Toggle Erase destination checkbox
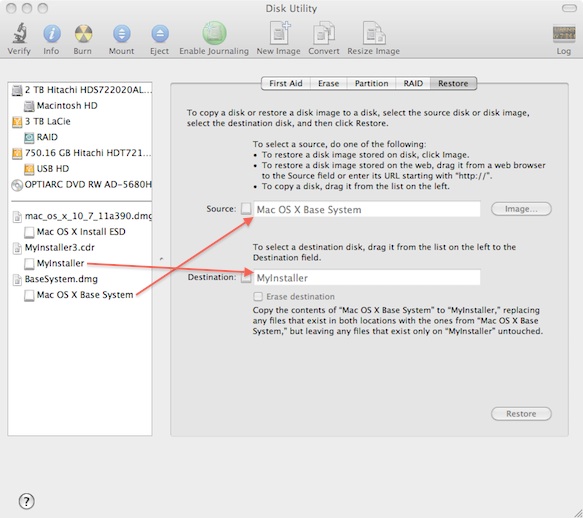The image size is (583, 518). pos(257,296)
